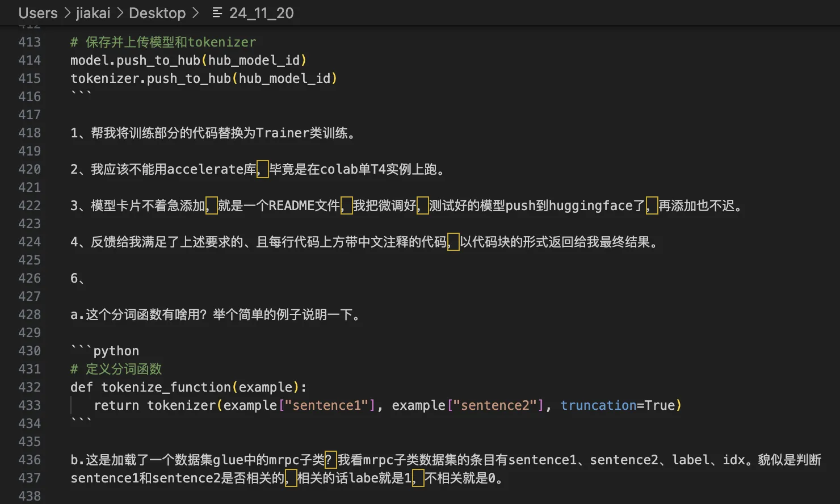Click the '```python' fence on line 430

[105, 350]
